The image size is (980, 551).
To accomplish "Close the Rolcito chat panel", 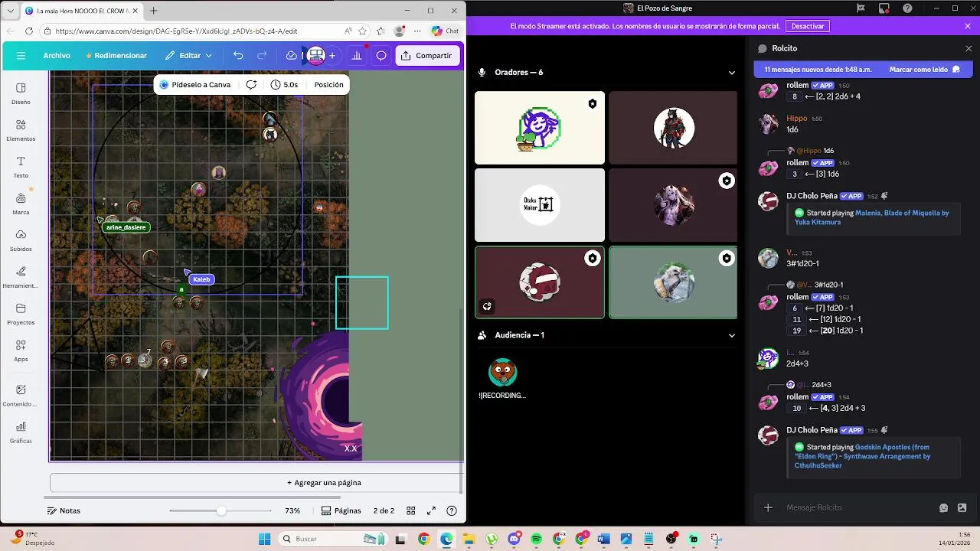I will click(969, 48).
